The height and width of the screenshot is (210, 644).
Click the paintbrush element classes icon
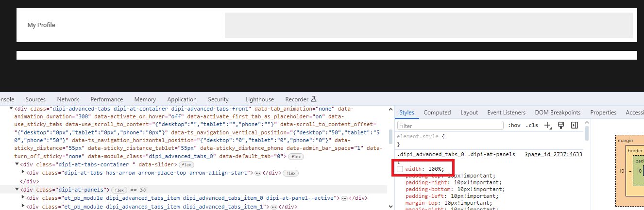(x=561, y=125)
